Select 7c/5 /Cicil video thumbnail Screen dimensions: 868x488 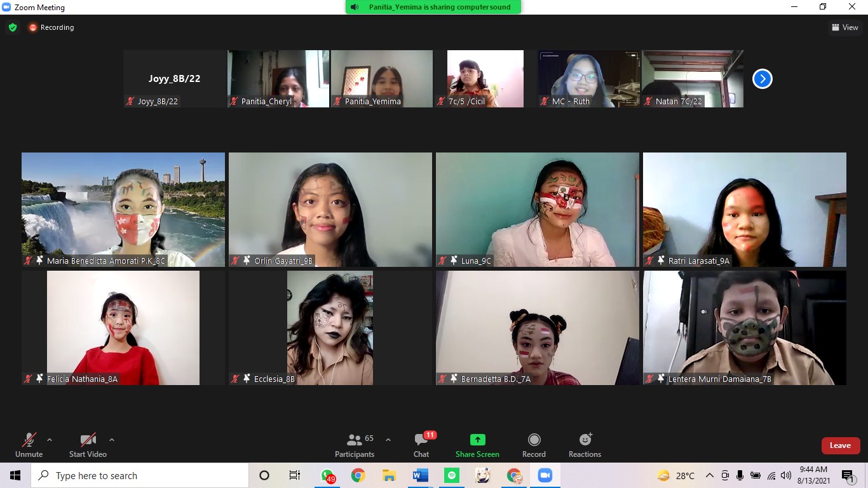[x=485, y=79]
